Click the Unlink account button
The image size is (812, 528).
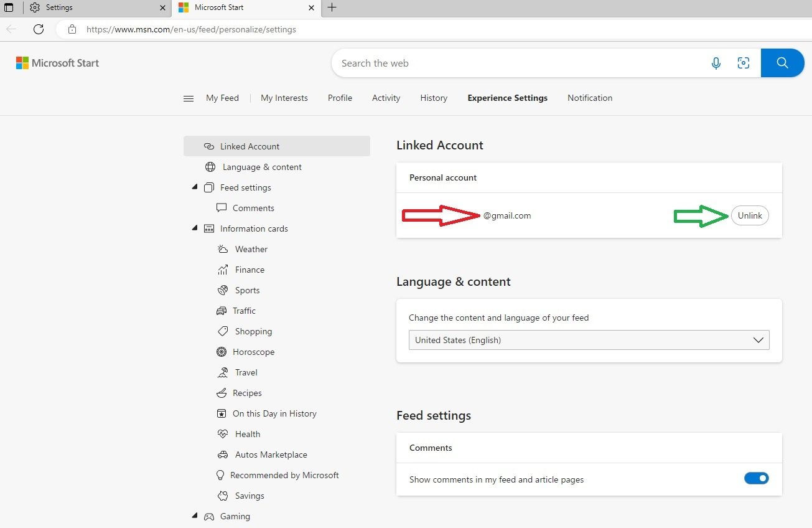750,215
